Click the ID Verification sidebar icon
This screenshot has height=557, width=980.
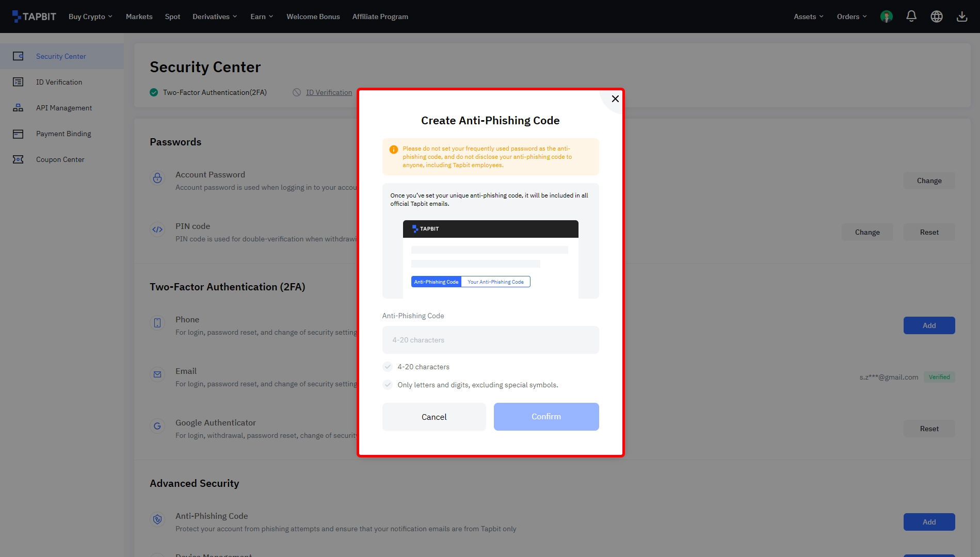click(18, 82)
